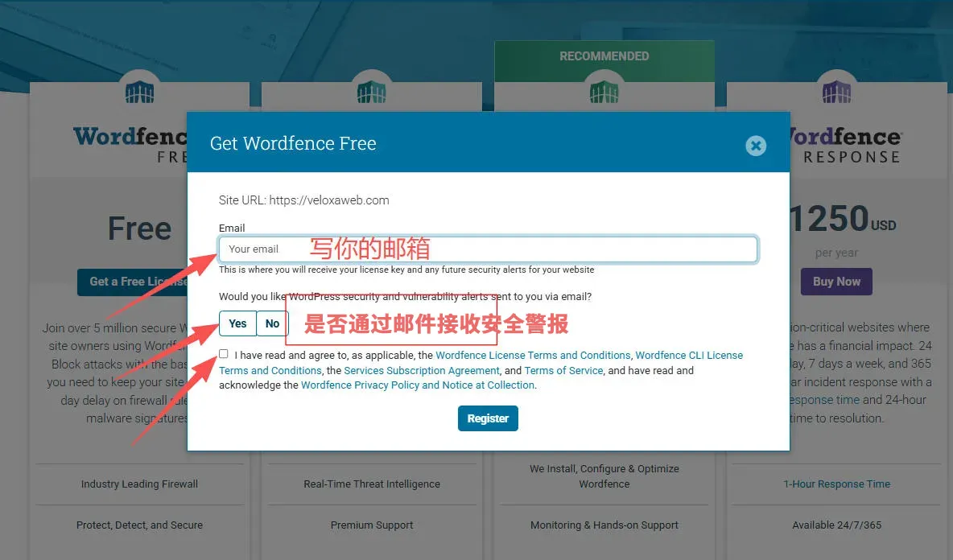The width and height of the screenshot is (953, 560).
Task: Check the terms agreement checkbox
Action: (x=224, y=354)
